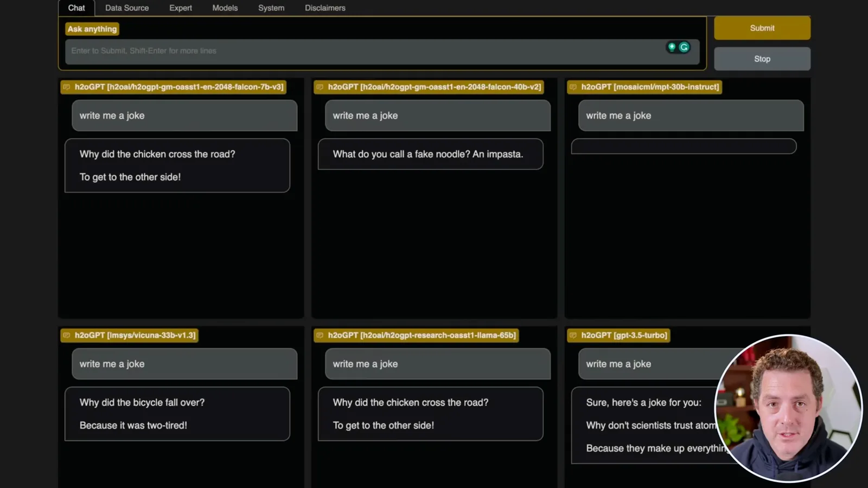The width and height of the screenshot is (868, 488).
Task: Click the chat icon beside falcon-40b-v2 label
Action: pyautogui.click(x=320, y=87)
